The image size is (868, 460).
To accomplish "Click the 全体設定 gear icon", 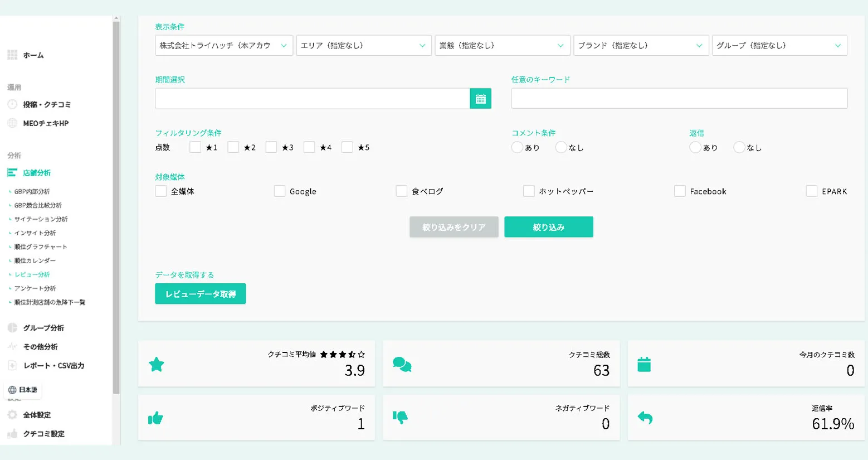I will pos(12,415).
